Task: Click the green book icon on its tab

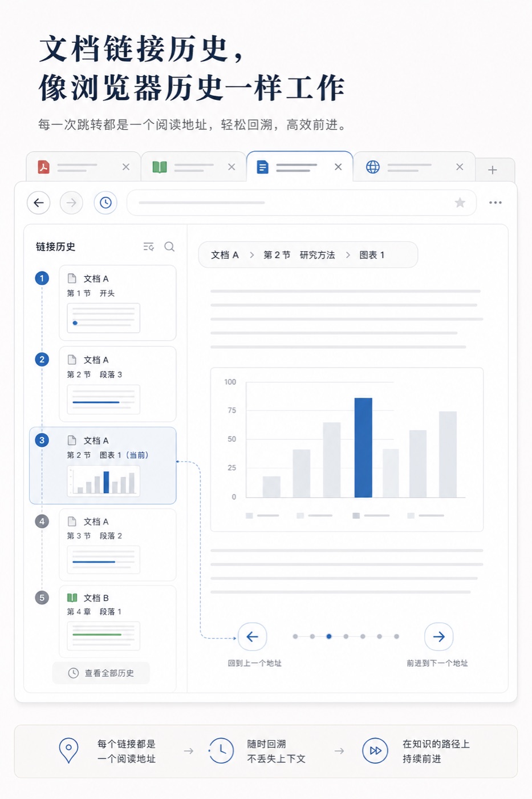Action: tap(160, 167)
